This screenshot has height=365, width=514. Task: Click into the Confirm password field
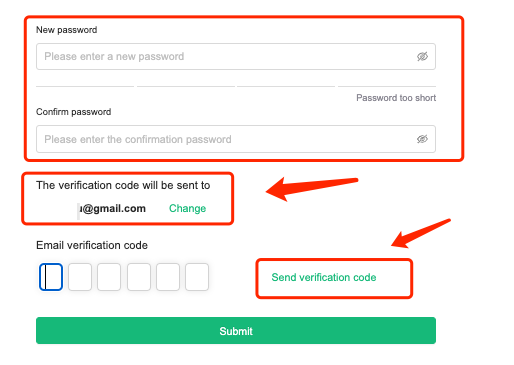tap(236, 139)
